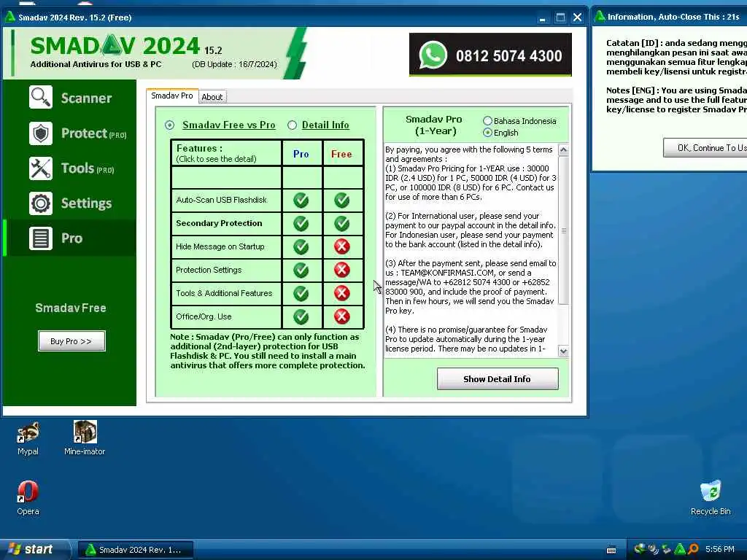Click the red cross for Tools & Additional Features
Screen dimensions: 747x560
[x=342, y=293]
